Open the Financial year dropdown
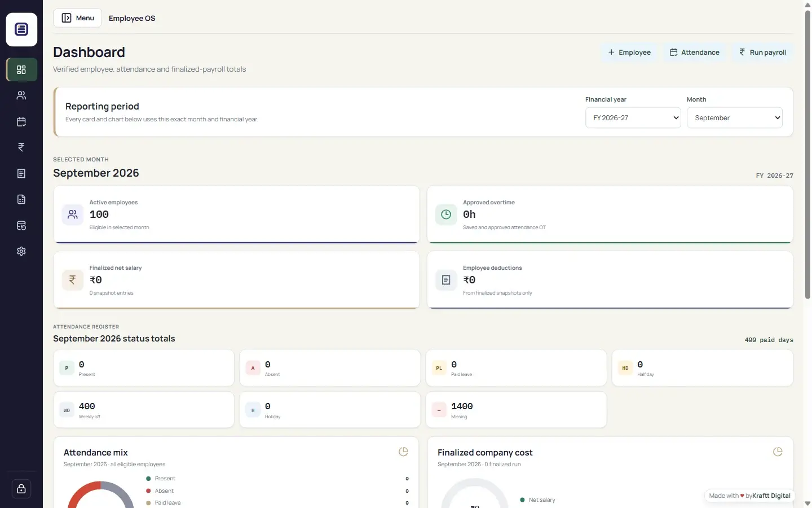This screenshot has width=812, height=508. pyautogui.click(x=633, y=118)
